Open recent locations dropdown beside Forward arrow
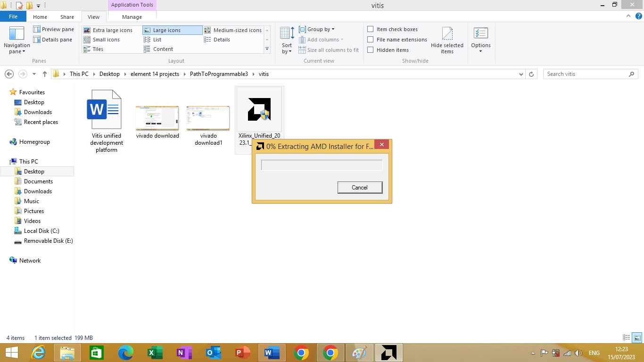644x362 pixels. click(34, 74)
